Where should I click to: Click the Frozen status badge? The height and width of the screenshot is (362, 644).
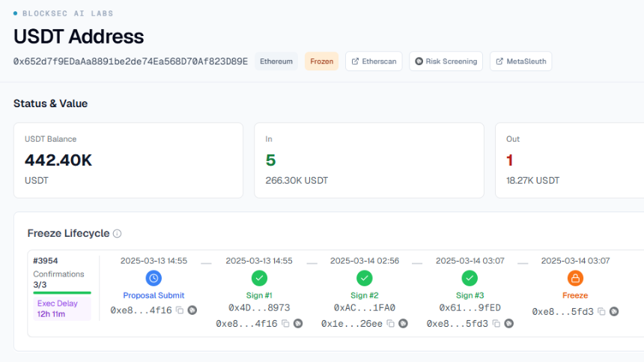pos(321,61)
